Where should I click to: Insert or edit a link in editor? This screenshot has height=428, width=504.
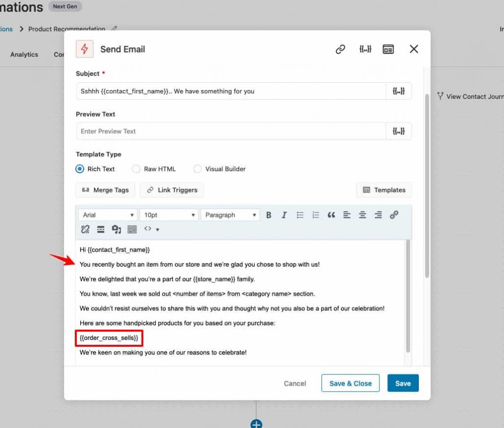394,214
